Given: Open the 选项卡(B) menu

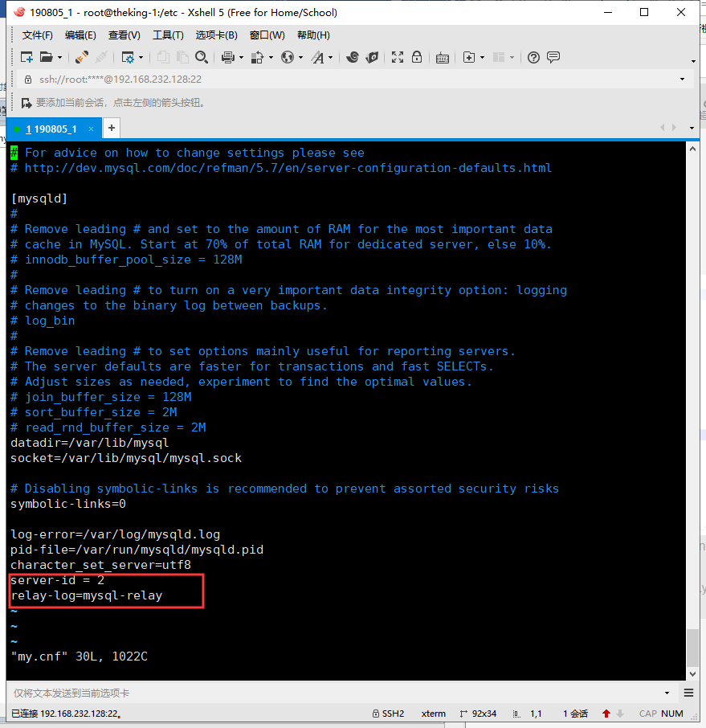Looking at the screenshot, I should coord(216,35).
